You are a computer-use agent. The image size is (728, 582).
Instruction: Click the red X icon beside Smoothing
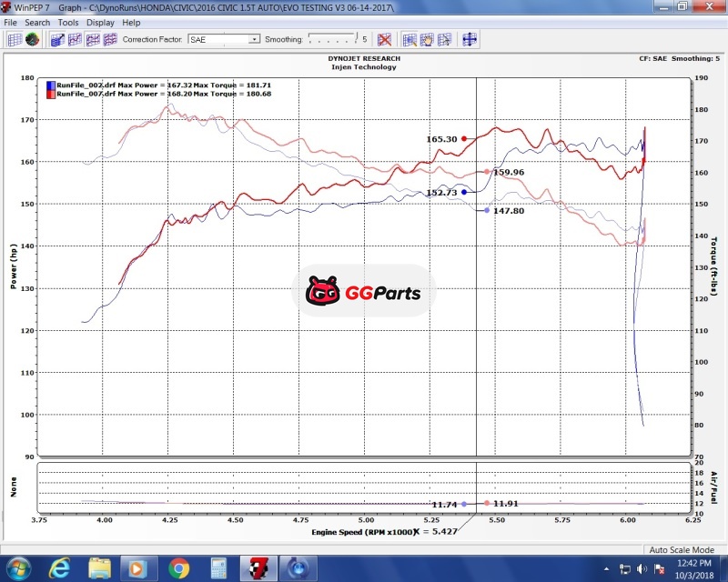point(384,39)
